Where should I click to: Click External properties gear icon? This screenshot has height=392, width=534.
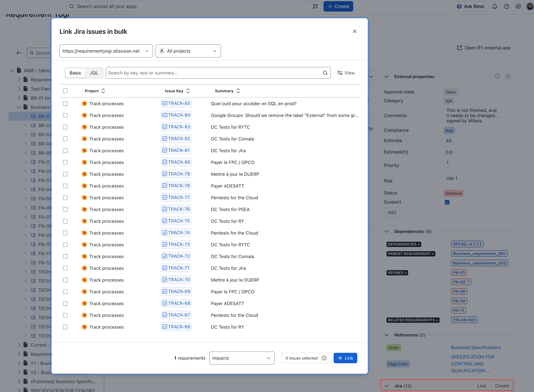pos(508,76)
